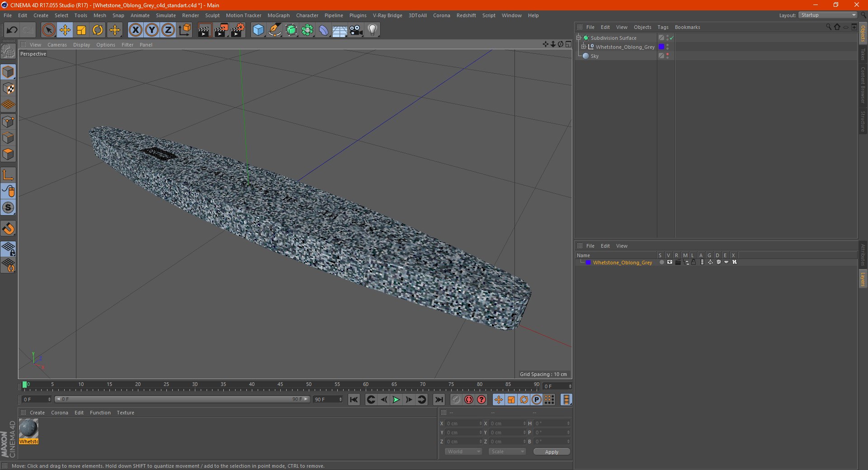This screenshot has width=868, height=470.
Task: Click the Spline Pen tool icon
Action: click(274, 30)
